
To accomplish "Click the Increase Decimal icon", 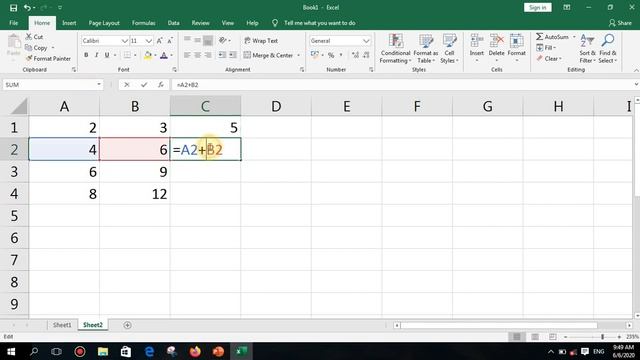I will (356, 55).
